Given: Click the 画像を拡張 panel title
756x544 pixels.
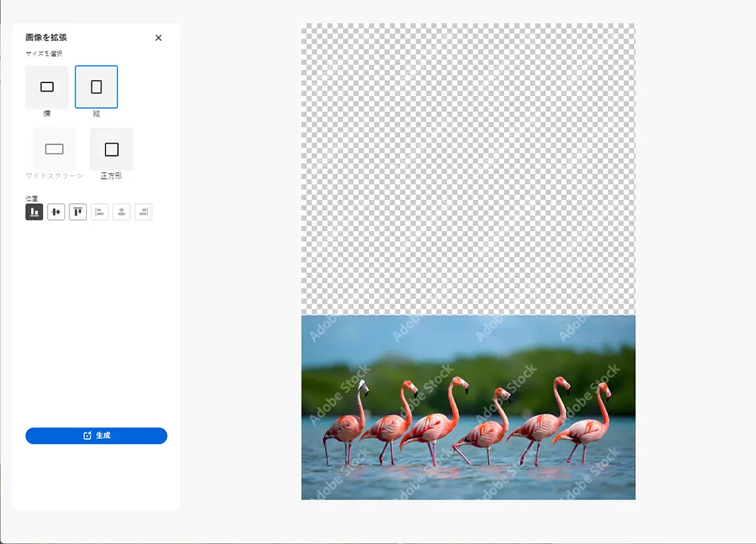Looking at the screenshot, I should point(46,37).
